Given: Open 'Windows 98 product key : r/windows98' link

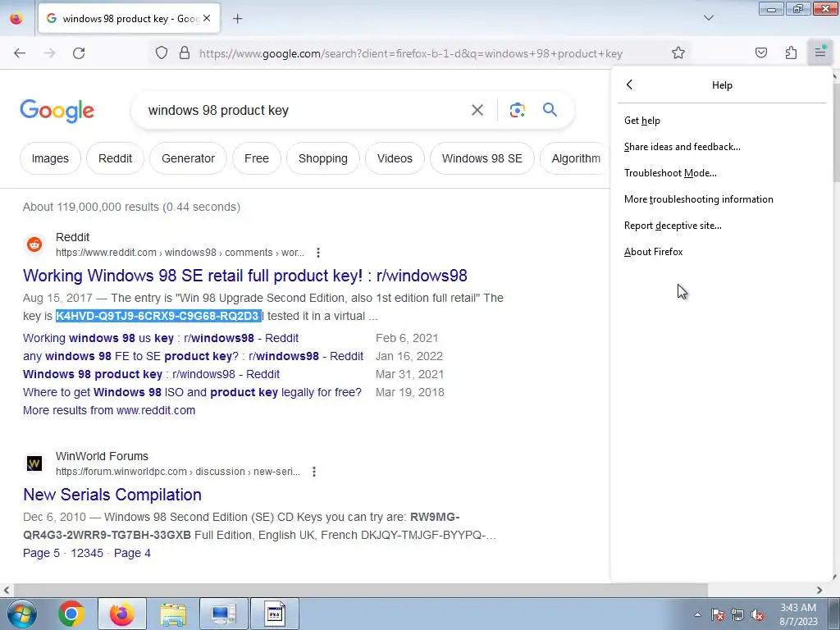Looking at the screenshot, I should pos(152,374).
